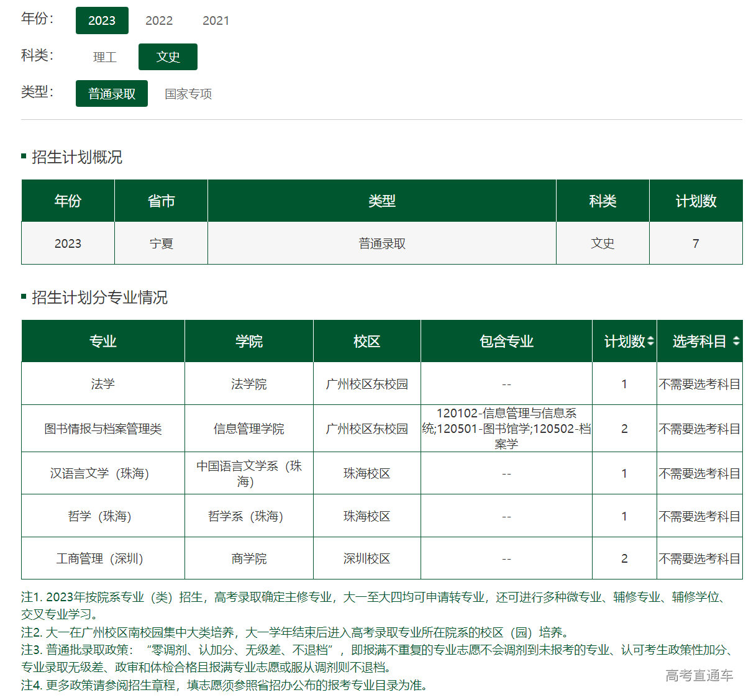The width and height of the screenshot is (751, 700).
Task: Click the descending triangle on 选考科目 header
Action: point(736,344)
